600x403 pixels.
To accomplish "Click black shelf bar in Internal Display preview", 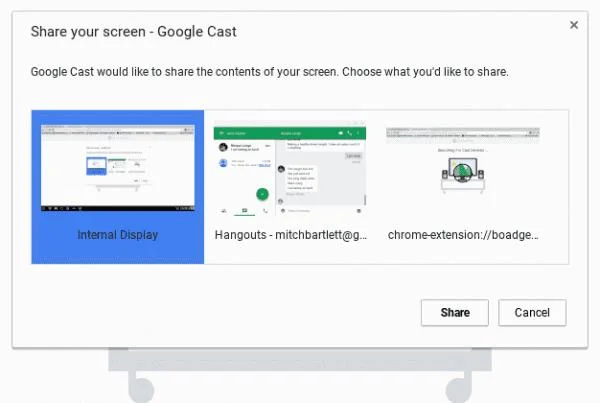I will coord(117,208).
